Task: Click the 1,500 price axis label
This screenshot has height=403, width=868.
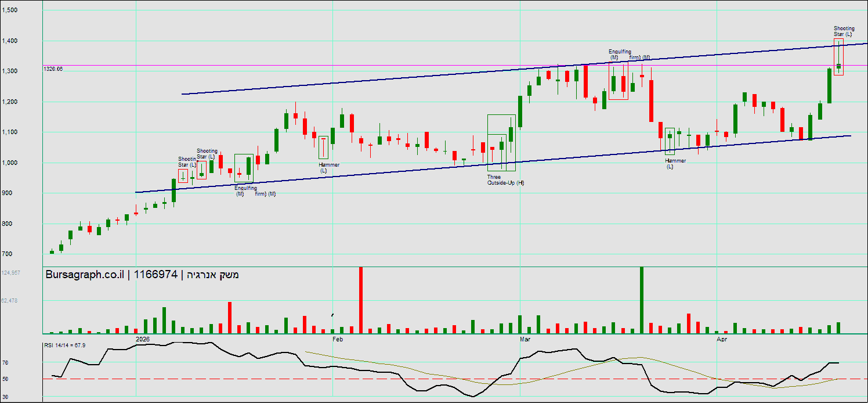Action: click(x=10, y=10)
